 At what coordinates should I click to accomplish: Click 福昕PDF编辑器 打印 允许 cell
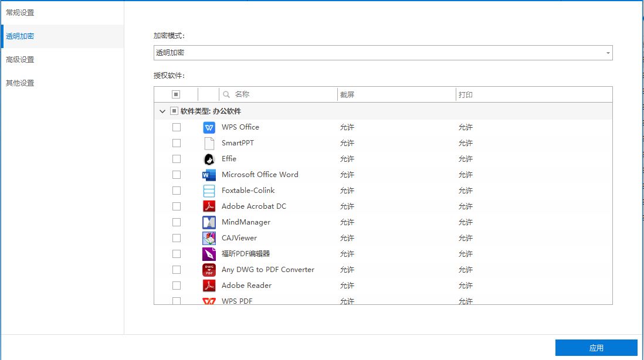tap(466, 254)
